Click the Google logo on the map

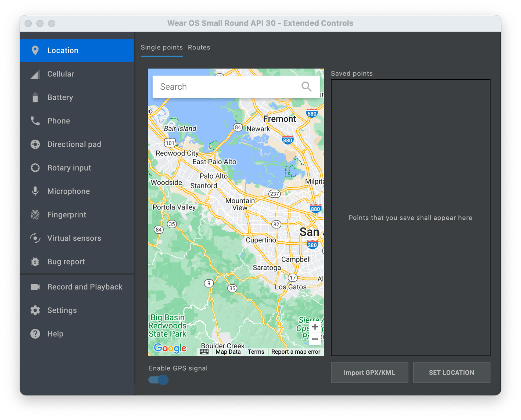(x=170, y=348)
